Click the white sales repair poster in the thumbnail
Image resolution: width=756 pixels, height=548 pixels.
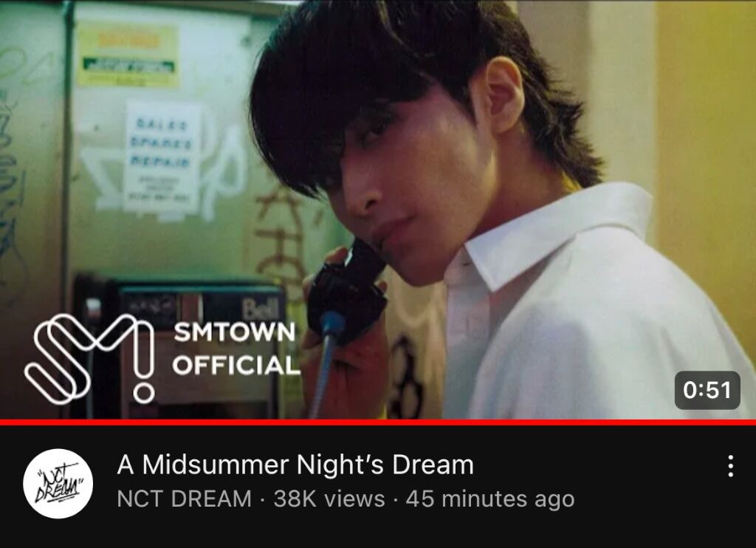point(162,158)
